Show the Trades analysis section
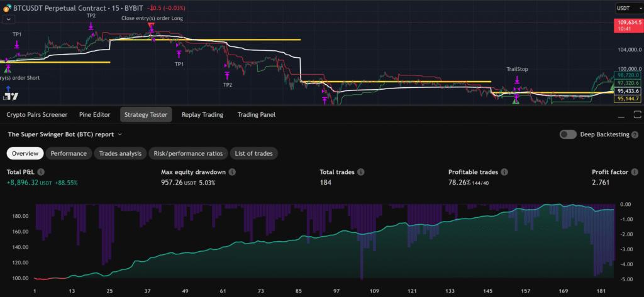644x297 pixels. click(x=120, y=153)
